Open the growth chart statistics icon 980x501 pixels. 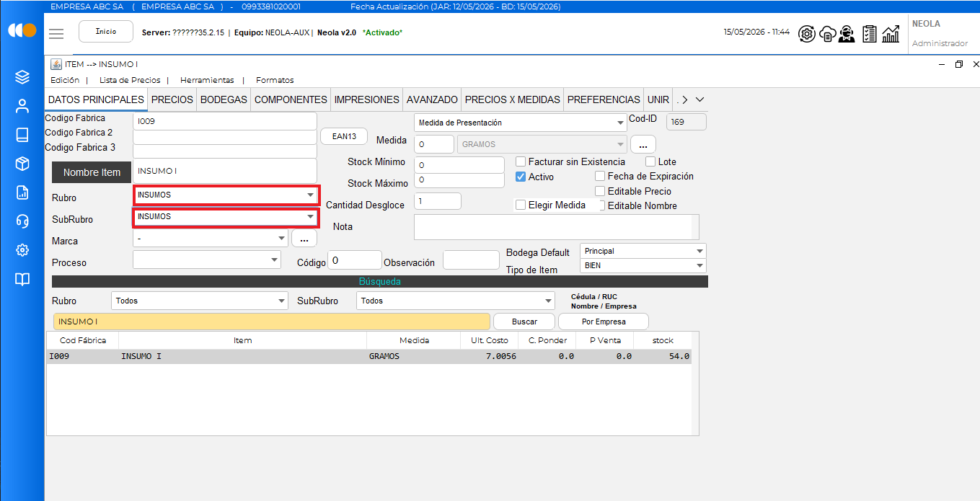coord(891,33)
